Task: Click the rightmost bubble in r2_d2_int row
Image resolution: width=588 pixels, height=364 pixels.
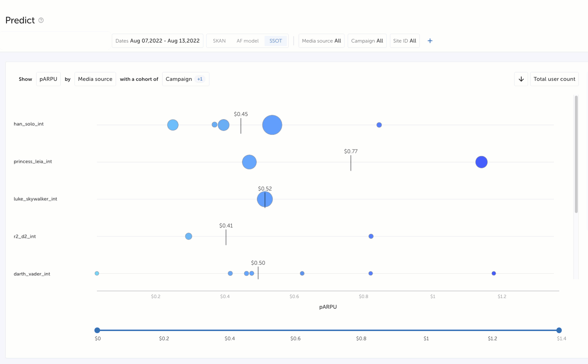Action: tap(371, 236)
